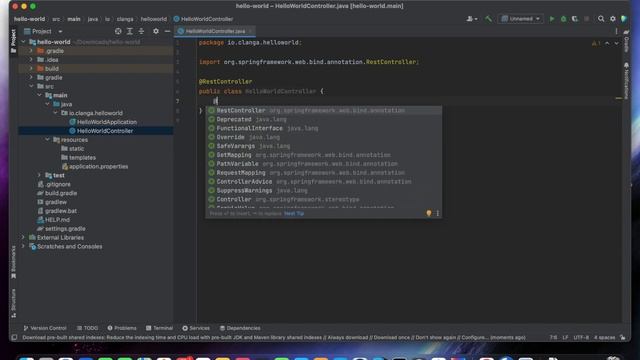Expand External Libraries node

pyautogui.click(x=23, y=238)
